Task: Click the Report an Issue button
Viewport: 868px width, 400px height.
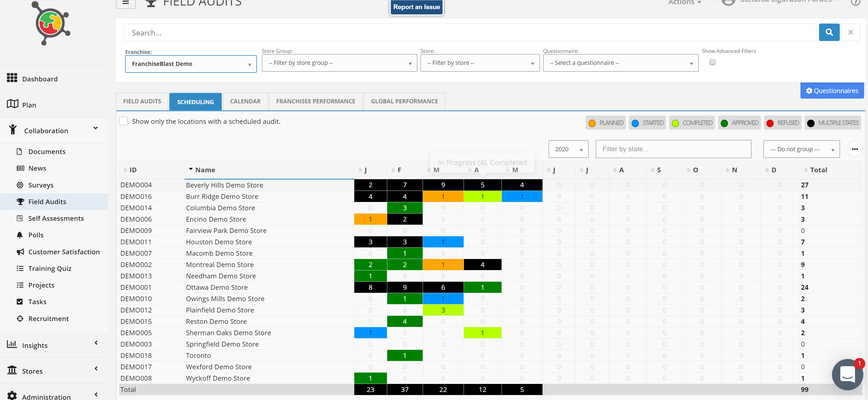Action: tap(417, 7)
